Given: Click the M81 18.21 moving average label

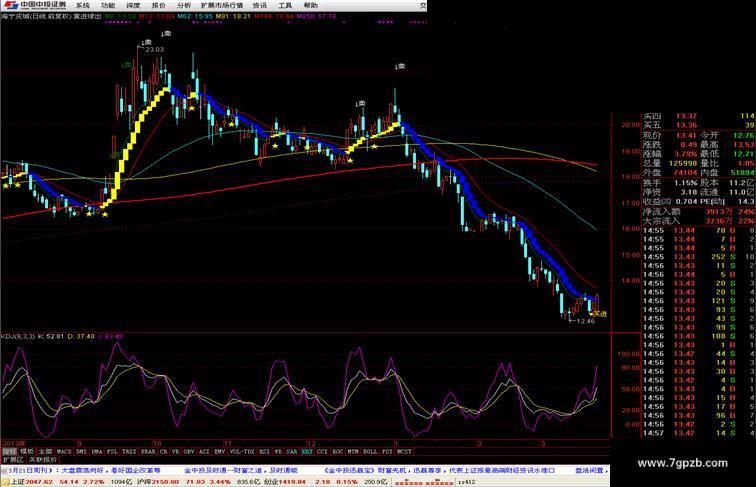Looking at the screenshot, I should 233,16.
